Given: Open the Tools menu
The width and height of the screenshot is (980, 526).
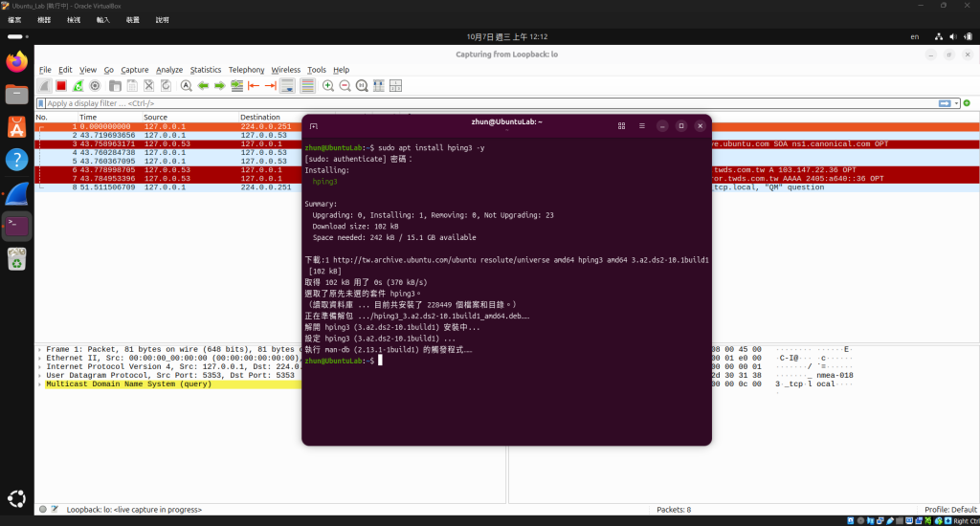Looking at the screenshot, I should [316, 70].
